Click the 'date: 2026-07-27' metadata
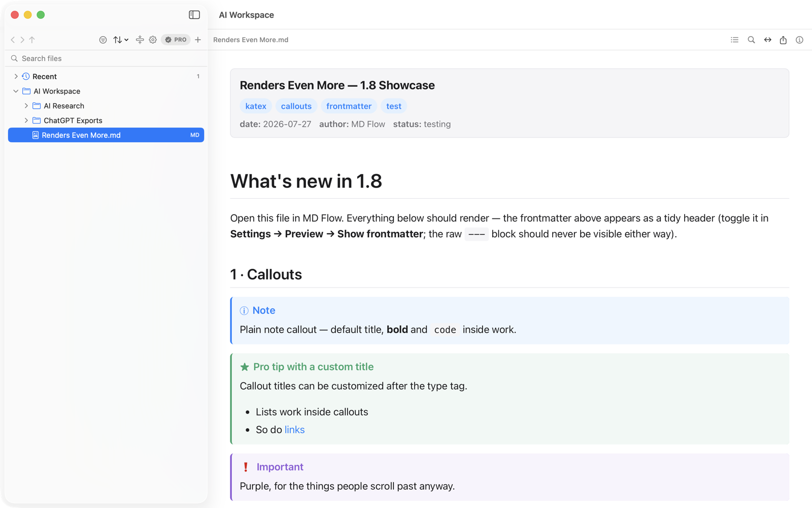Viewport: 812px width, 508px height. point(276,124)
